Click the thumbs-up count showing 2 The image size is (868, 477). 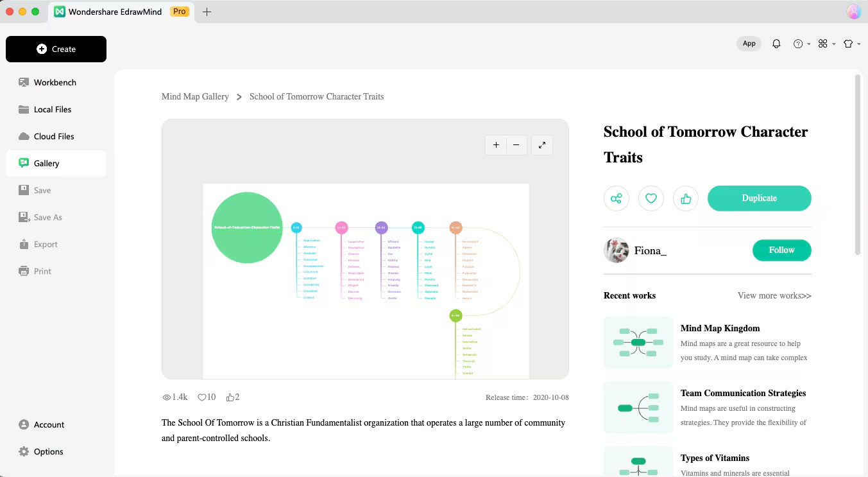tap(233, 397)
